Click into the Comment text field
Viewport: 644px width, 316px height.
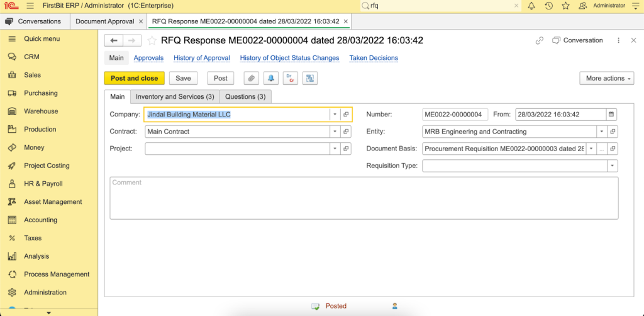tap(364, 198)
